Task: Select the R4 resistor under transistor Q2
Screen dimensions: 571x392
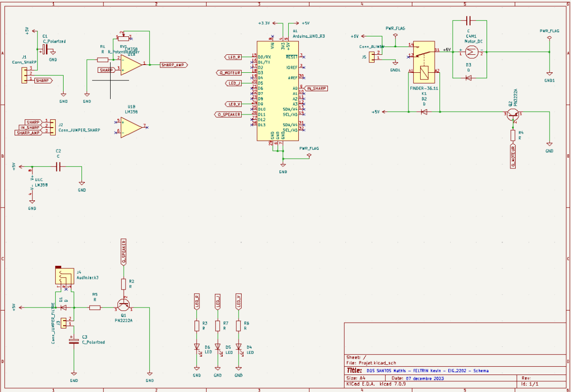Action: click(512, 135)
